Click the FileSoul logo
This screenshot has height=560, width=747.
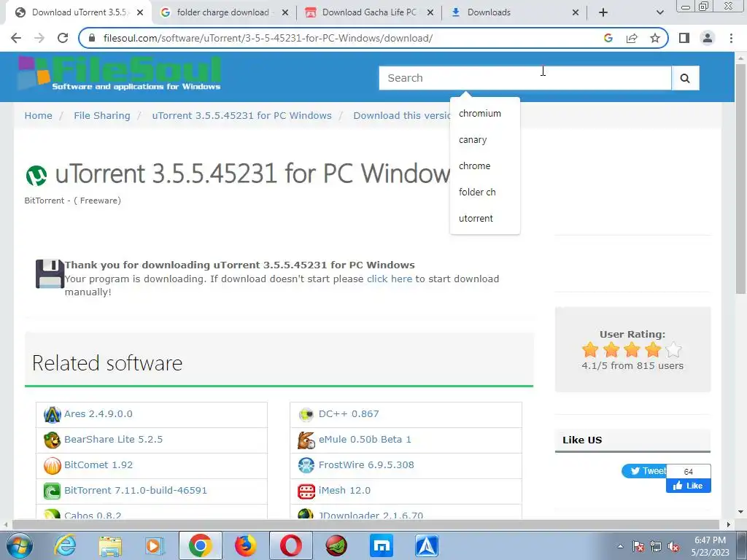tap(120, 74)
